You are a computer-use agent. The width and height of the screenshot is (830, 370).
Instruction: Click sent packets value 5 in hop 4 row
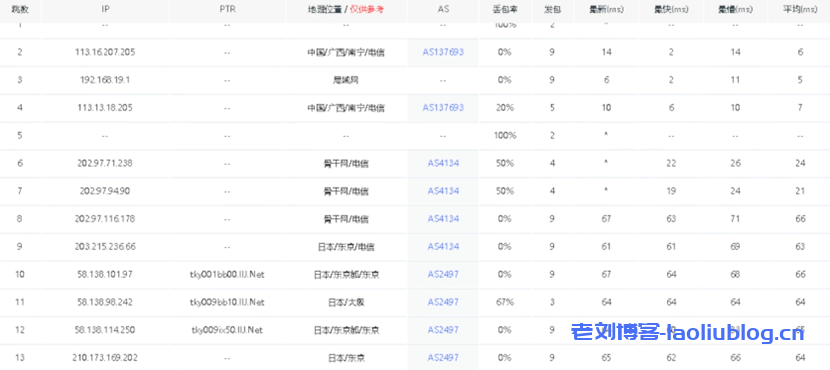point(552,107)
